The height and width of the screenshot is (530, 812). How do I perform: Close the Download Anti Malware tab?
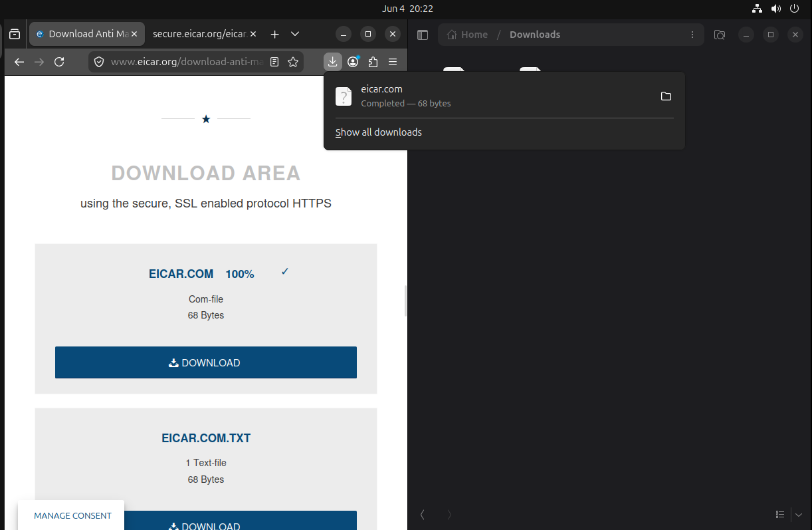[134, 34]
